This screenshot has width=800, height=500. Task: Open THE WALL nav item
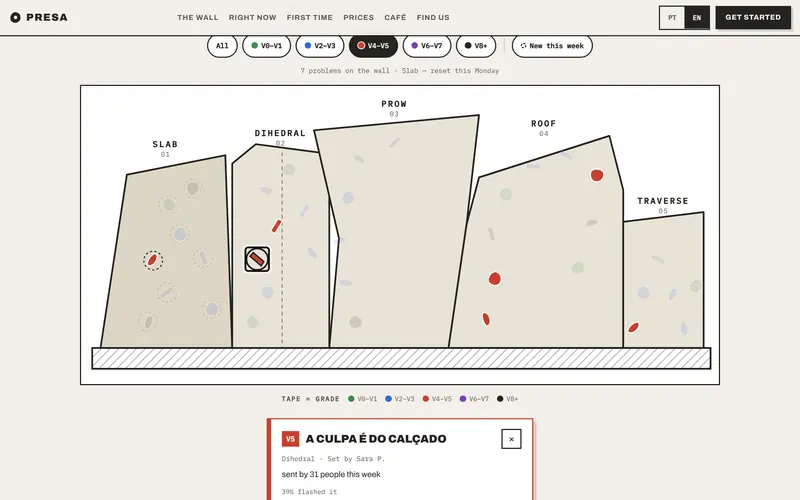(197, 17)
